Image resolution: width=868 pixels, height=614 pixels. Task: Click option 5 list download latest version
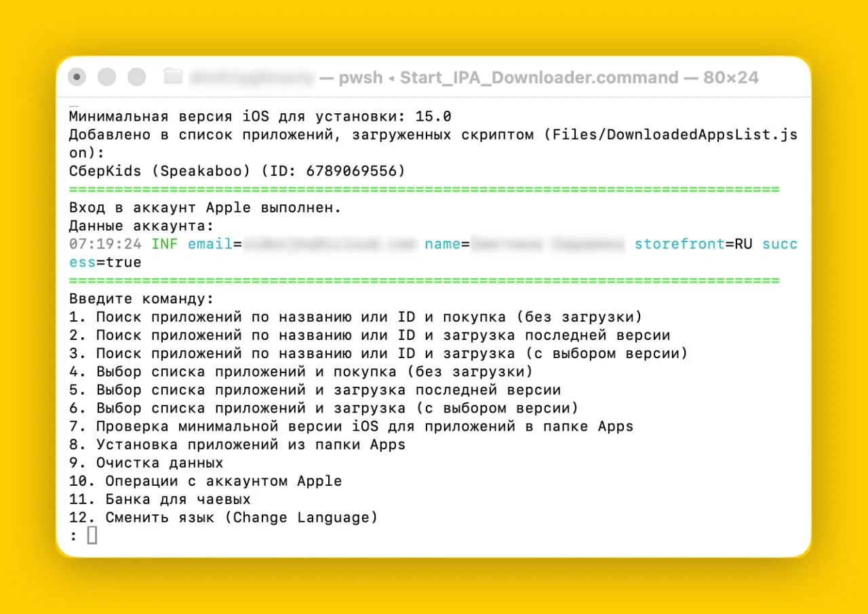click(x=315, y=390)
